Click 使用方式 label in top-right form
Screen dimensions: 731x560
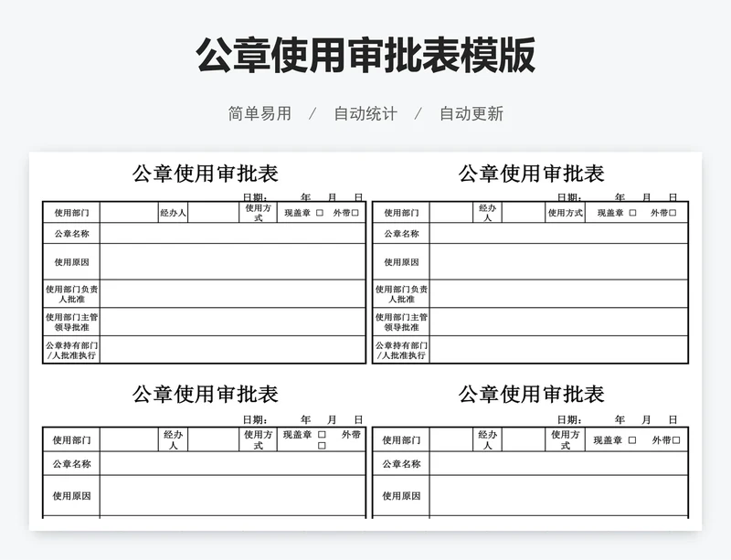[x=565, y=213]
